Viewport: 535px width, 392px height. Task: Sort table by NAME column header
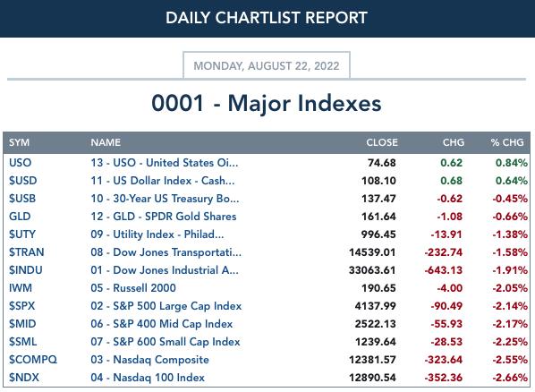(x=106, y=142)
